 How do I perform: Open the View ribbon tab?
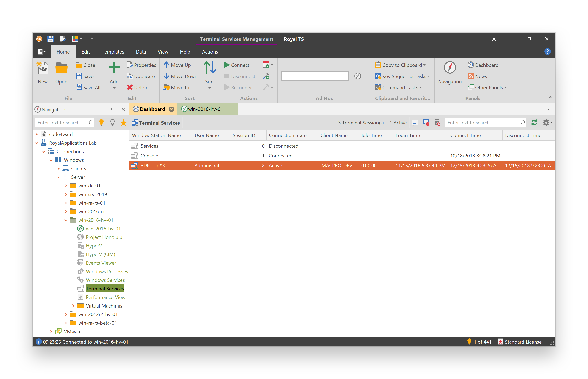click(163, 52)
